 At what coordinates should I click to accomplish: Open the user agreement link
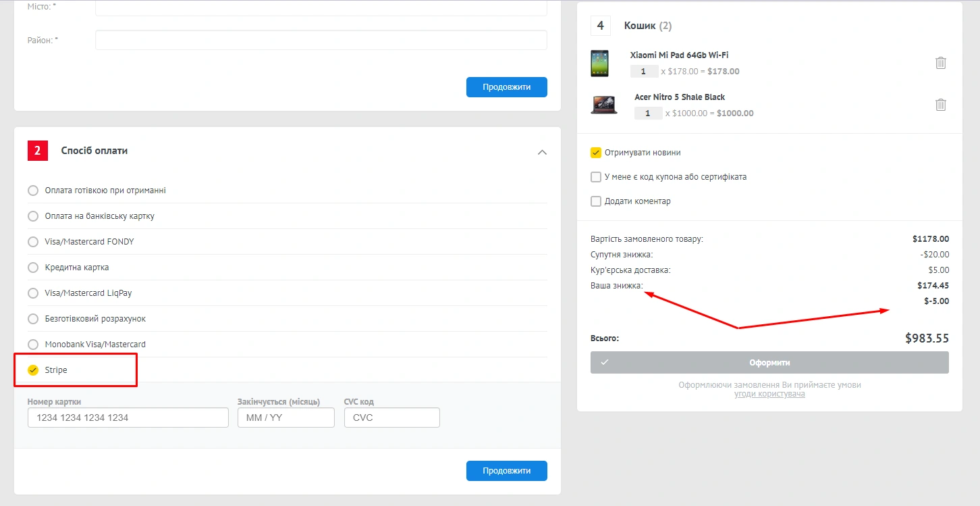point(769,394)
